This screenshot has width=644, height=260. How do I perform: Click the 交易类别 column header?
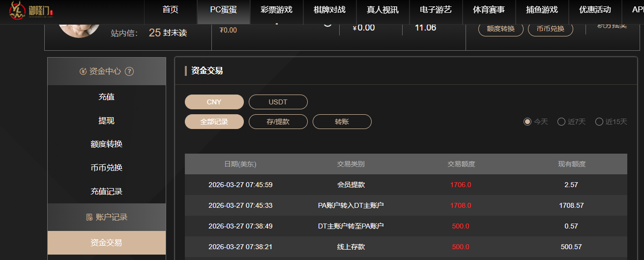(x=351, y=164)
